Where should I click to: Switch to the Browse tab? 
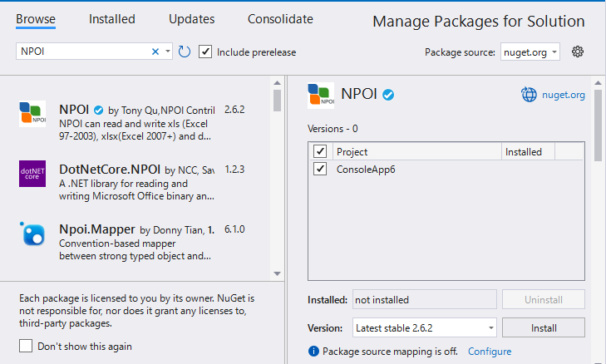tap(36, 19)
